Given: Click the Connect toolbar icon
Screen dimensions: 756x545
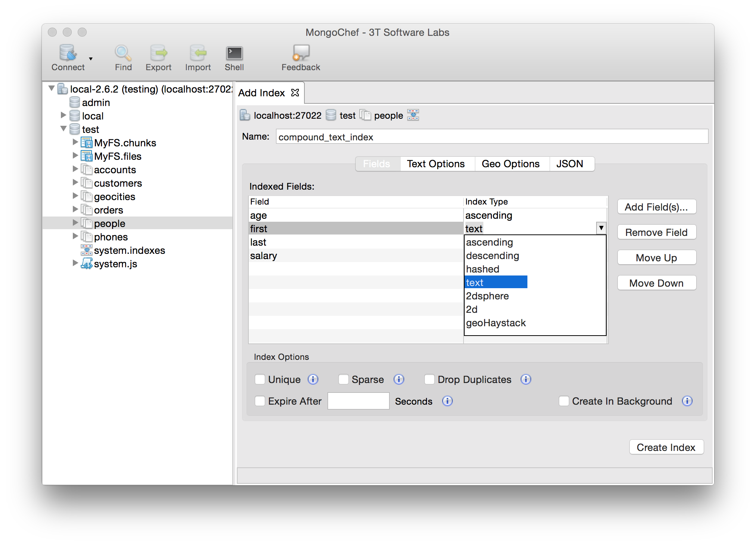Looking at the screenshot, I should point(68,53).
